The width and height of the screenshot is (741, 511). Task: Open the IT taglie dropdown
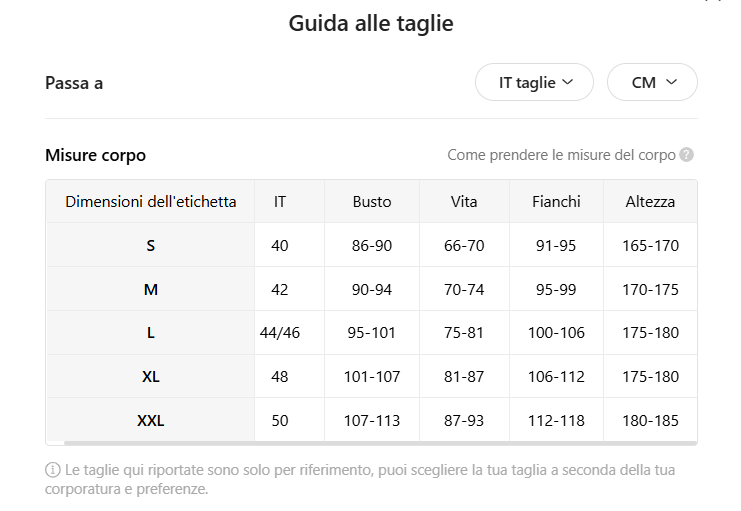coord(534,83)
